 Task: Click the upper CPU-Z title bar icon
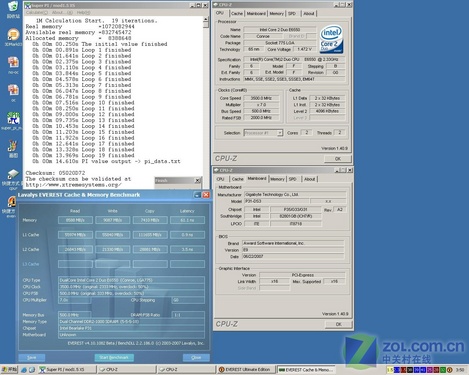(215, 5)
